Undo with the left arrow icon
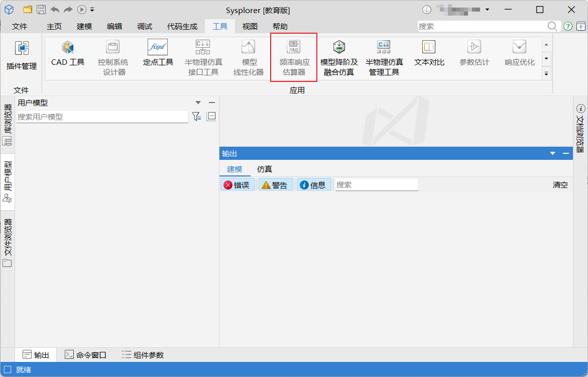 coord(55,10)
